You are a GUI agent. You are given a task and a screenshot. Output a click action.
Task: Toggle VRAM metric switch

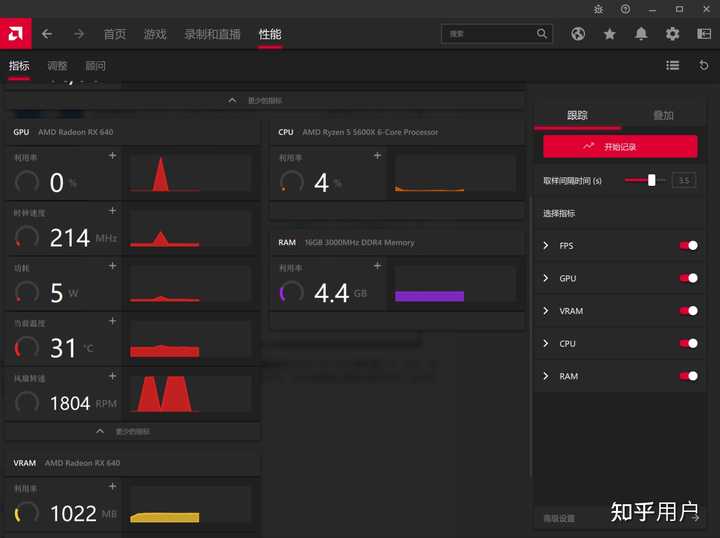[x=688, y=311]
